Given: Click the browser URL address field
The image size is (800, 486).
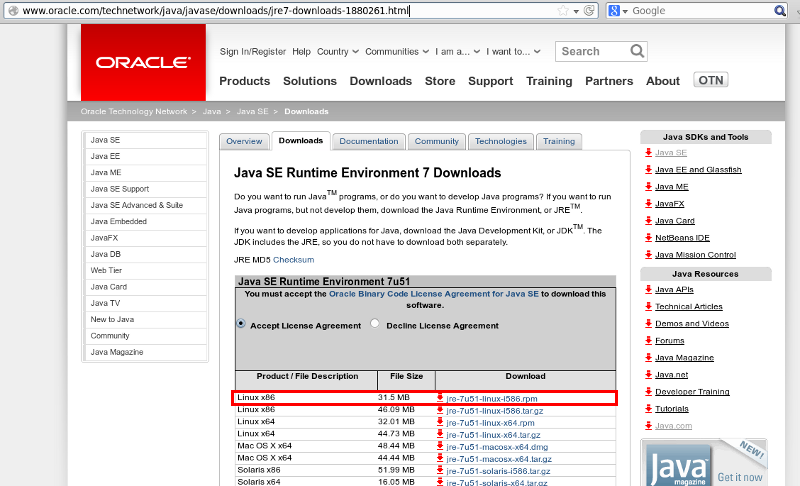Looking at the screenshot, I should point(286,10).
